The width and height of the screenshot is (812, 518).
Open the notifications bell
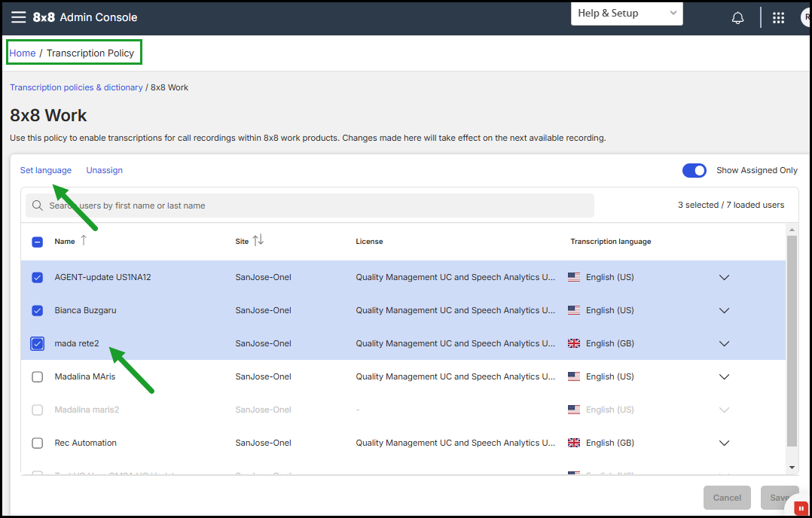pyautogui.click(x=737, y=18)
